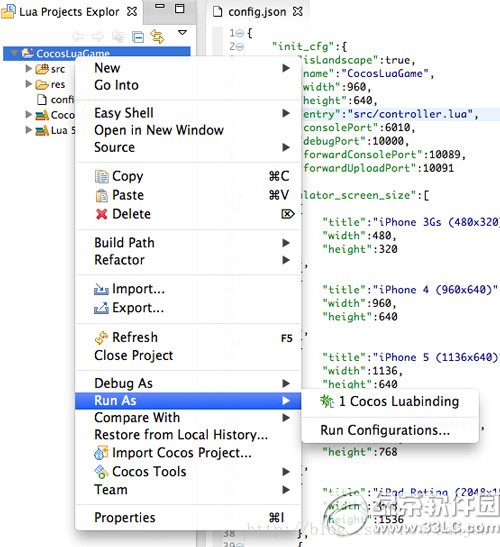Click the Copy icon in menu

click(x=102, y=177)
